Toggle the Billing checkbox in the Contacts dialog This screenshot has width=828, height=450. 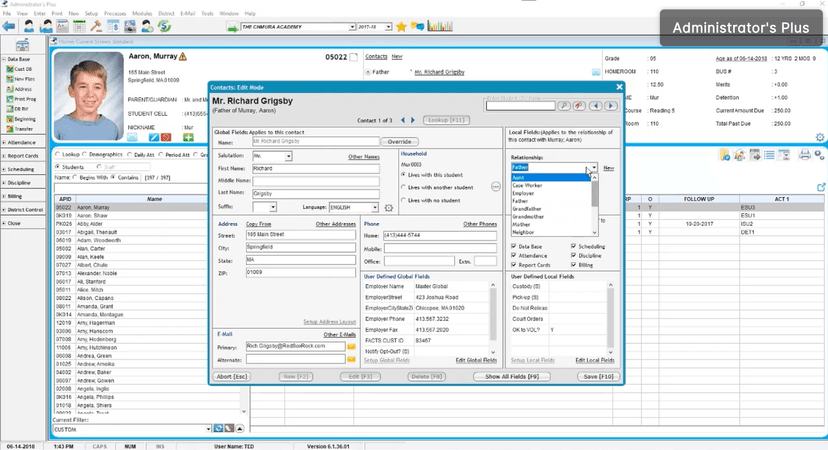573,265
